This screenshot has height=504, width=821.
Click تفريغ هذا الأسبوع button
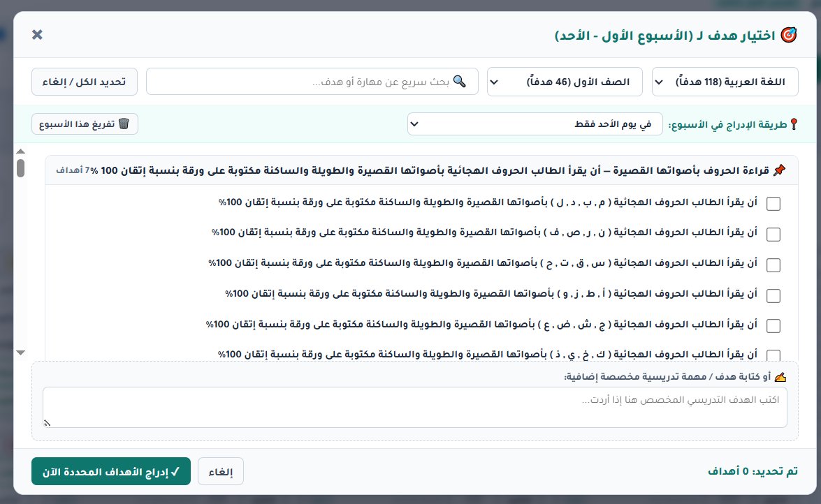click(85, 124)
